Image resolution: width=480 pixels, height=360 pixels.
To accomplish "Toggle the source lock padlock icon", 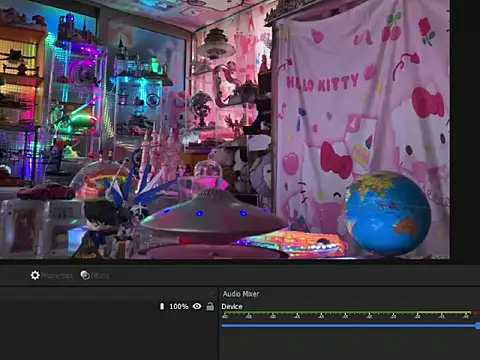I will pos(210,306).
